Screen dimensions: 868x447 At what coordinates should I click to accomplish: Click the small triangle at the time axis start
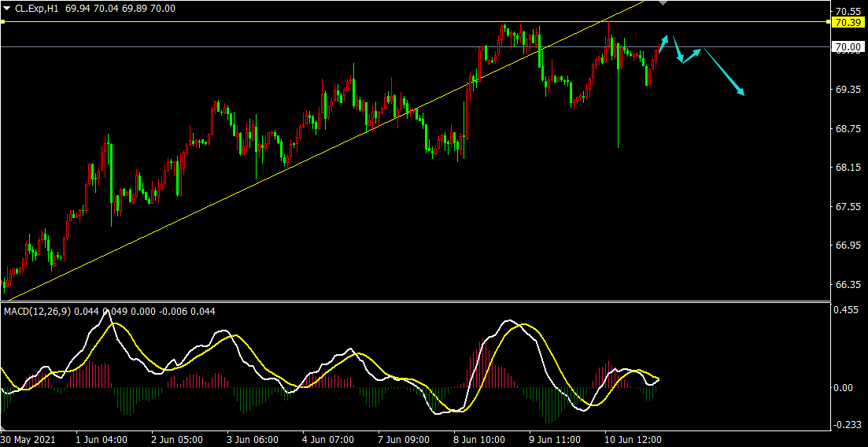(x=2, y=429)
